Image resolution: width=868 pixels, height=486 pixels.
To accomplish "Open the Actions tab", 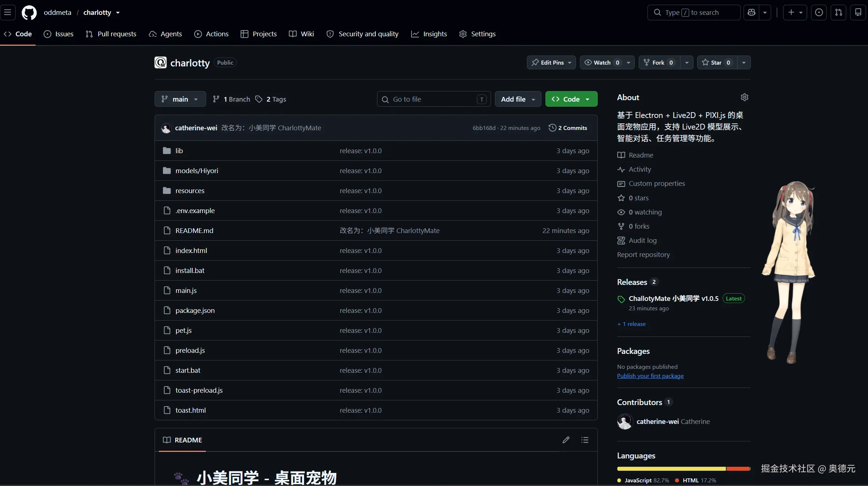I will coord(212,34).
